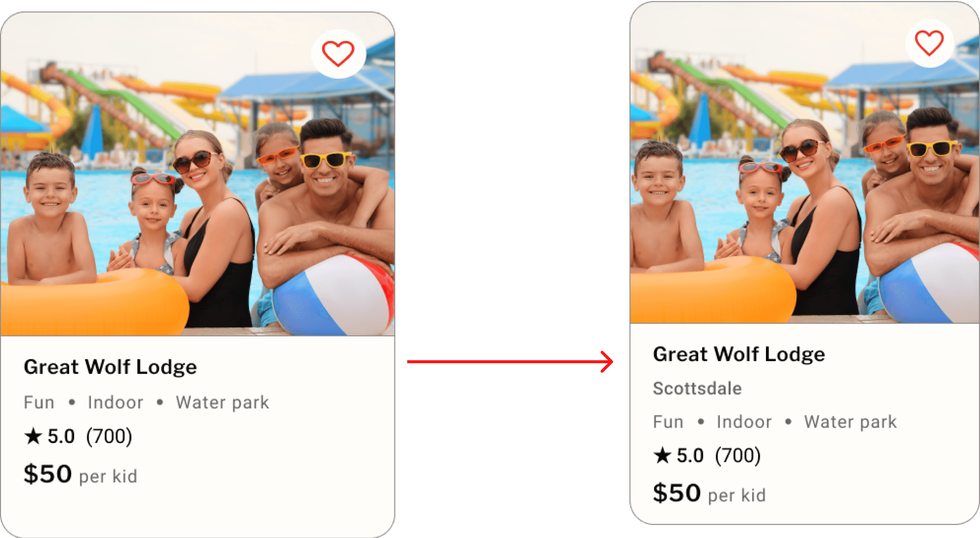980x538 pixels.
Task: Click the Indoor tag on left card
Action: click(x=115, y=402)
